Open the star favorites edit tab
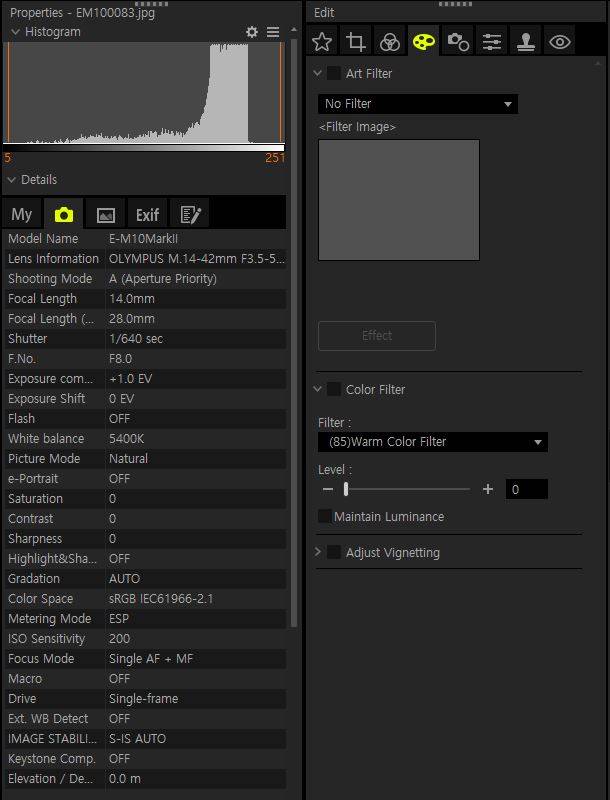Image resolution: width=610 pixels, height=800 pixels. coord(322,42)
